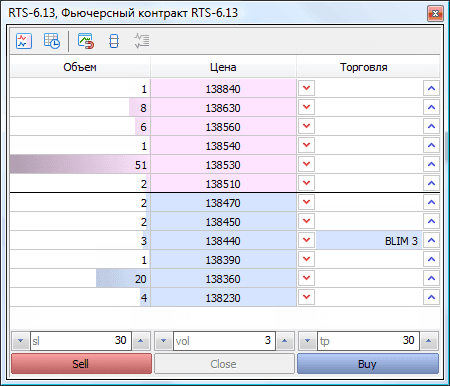
Task: Click the Close position button
Action: [224, 364]
